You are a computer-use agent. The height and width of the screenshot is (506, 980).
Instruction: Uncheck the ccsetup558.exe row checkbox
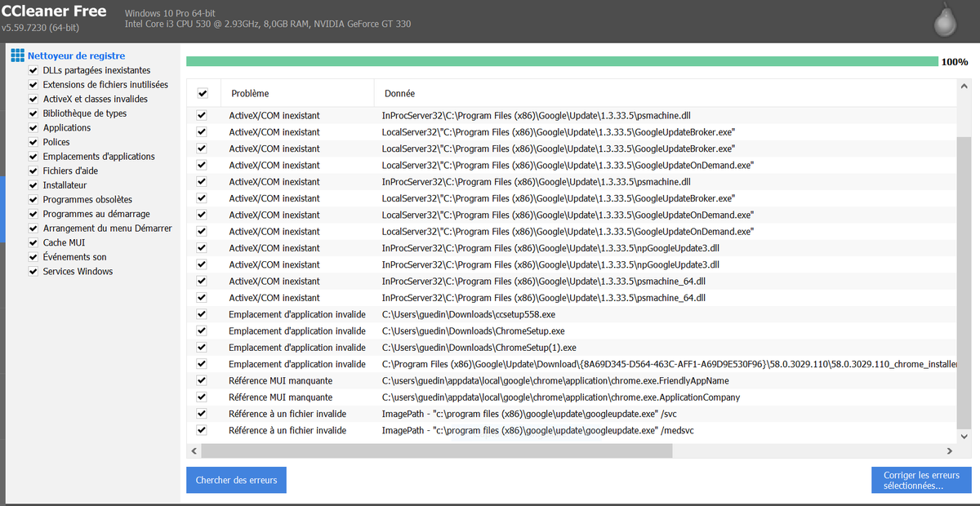tap(202, 314)
